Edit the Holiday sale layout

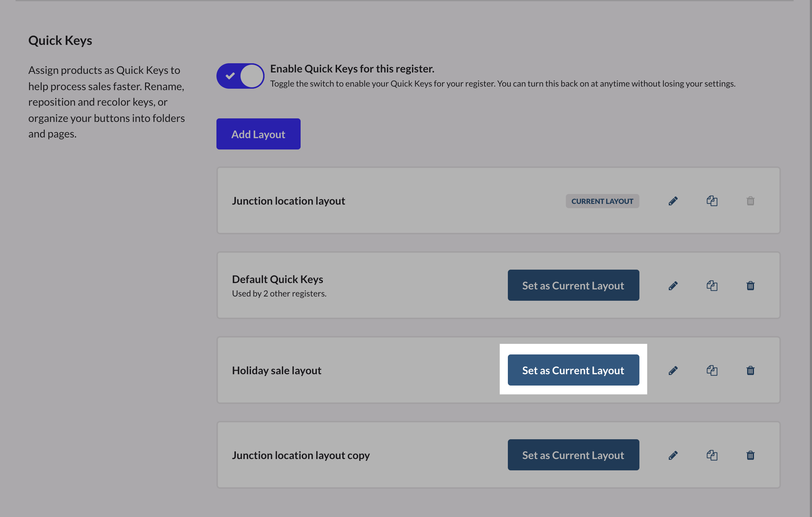(x=673, y=370)
